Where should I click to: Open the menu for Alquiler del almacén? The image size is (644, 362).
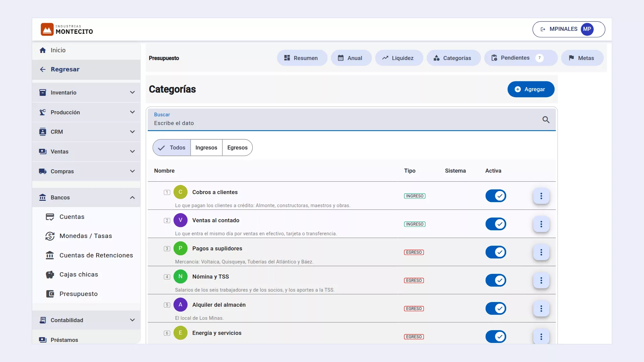click(x=541, y=309)
